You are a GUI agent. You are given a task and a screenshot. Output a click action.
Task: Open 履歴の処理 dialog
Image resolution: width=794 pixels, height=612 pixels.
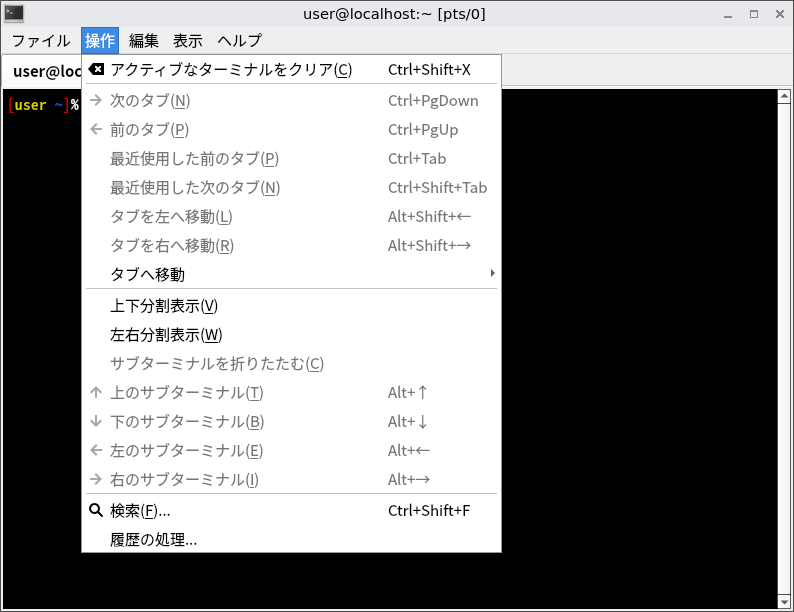[154, 540]
